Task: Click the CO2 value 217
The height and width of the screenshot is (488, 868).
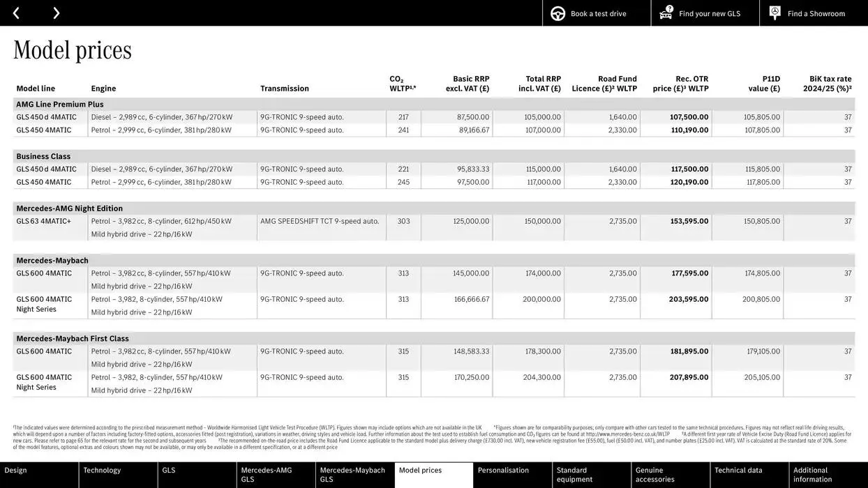Action: click(x=403, y=117)
